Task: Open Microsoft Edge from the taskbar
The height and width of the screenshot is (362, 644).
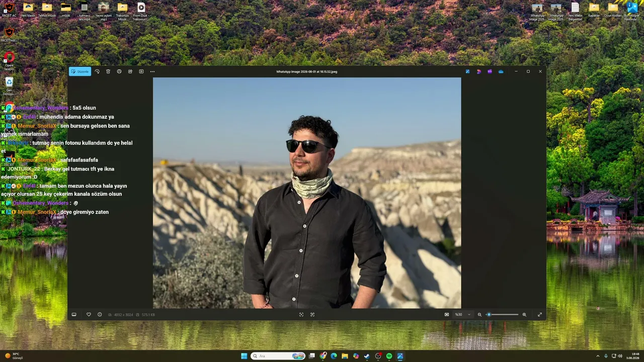Action: click(x=334, y=356)
